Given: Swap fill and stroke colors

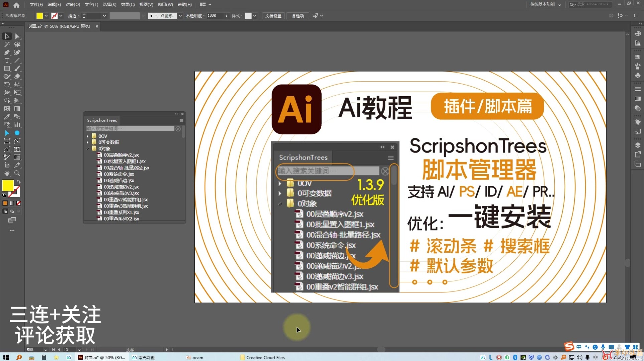Looking at the screenshot, I should 19,182.
